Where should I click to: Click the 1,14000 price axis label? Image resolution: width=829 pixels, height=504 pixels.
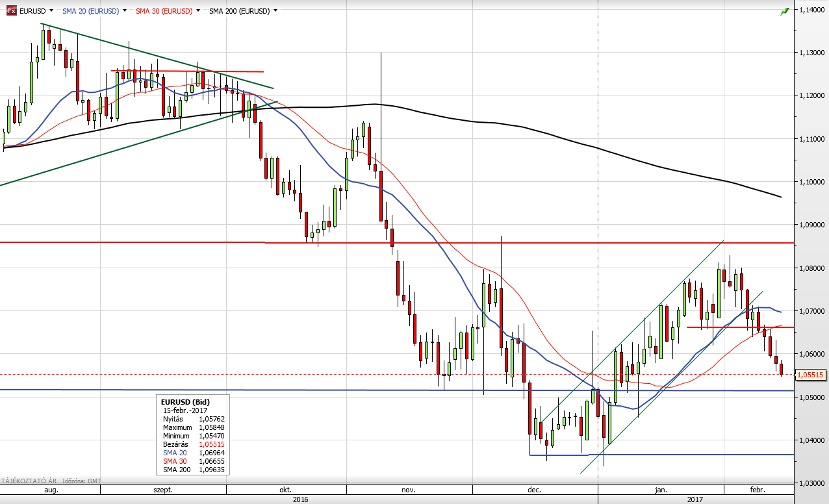[x=811, y=10]
